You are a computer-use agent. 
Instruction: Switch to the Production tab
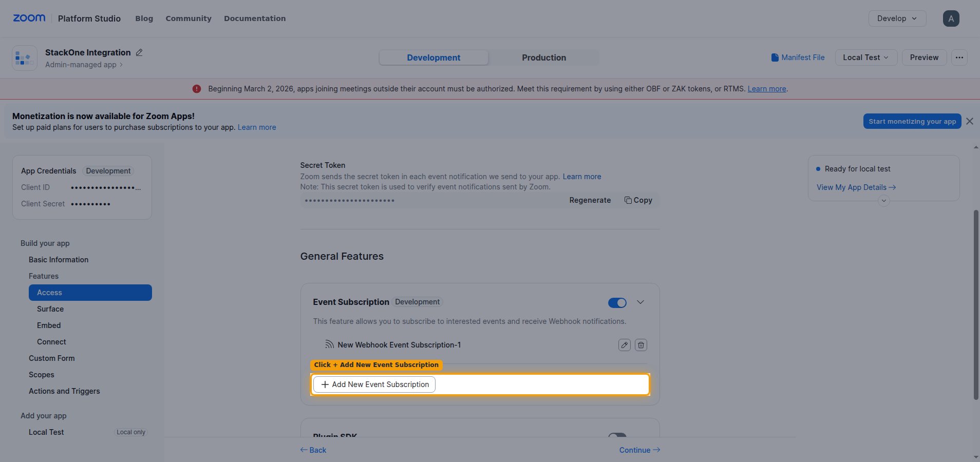544,57
